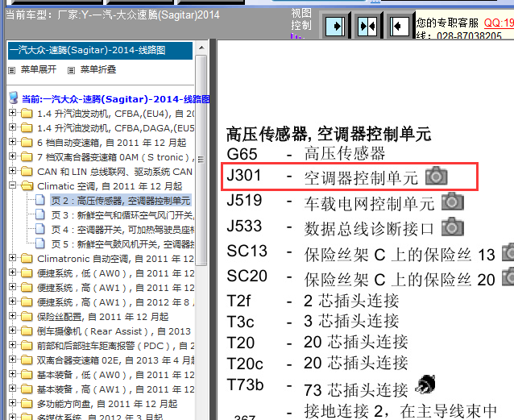
Task: Open 页 3:新鲜空气和循环空气风门开关
Action: click(x=122, y=215)
